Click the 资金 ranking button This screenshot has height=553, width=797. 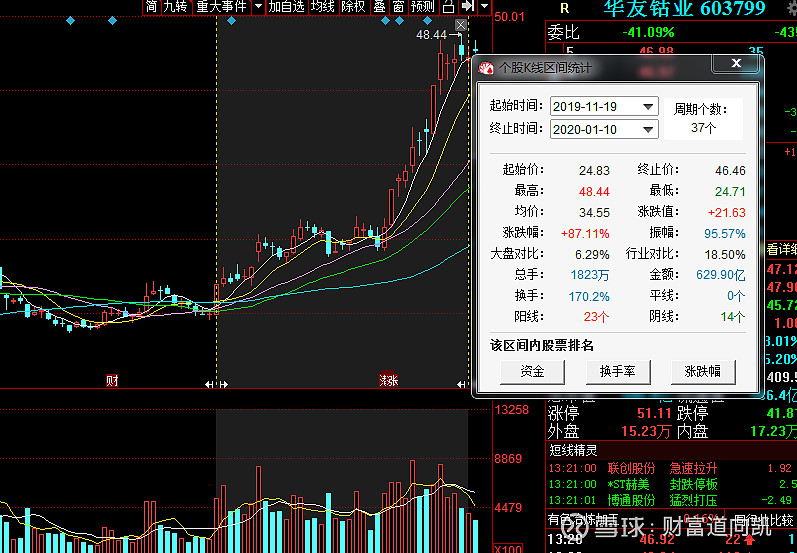pos(532,372)
